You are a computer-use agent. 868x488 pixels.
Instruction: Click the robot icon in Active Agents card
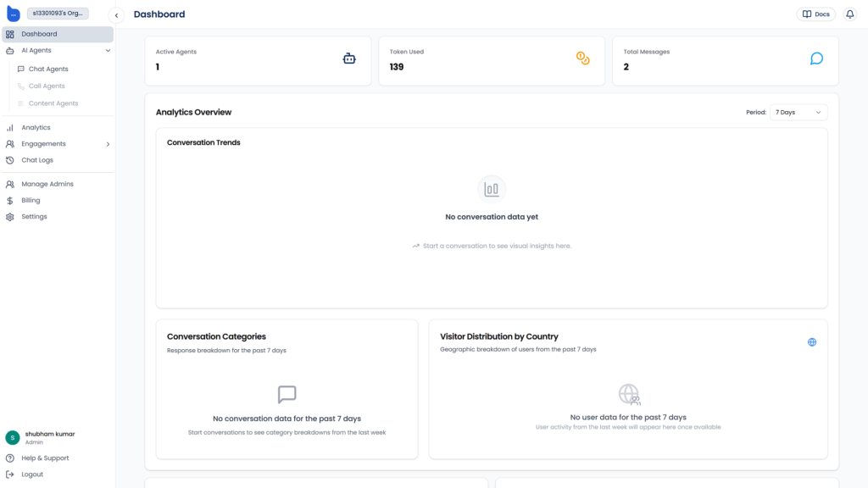point(349,58)
